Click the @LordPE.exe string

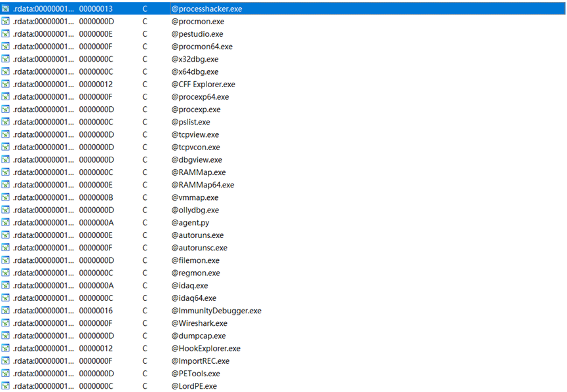coord(194,386)
